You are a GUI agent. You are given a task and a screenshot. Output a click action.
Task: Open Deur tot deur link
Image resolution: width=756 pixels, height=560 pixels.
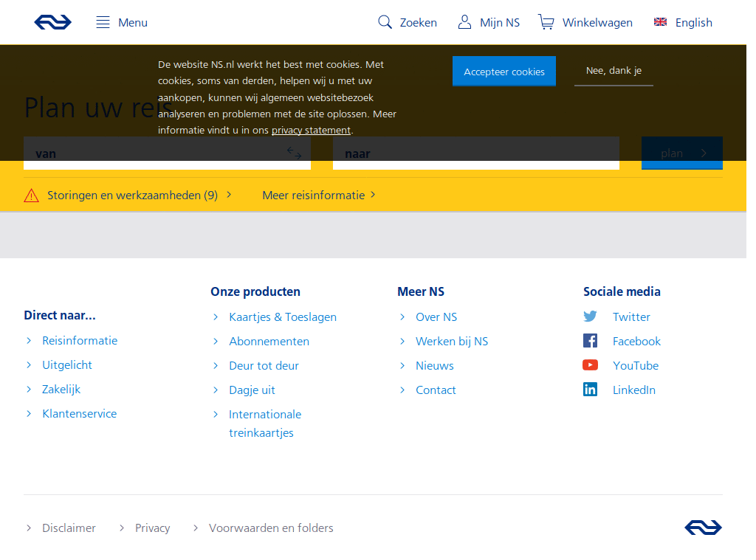(264, 366)
